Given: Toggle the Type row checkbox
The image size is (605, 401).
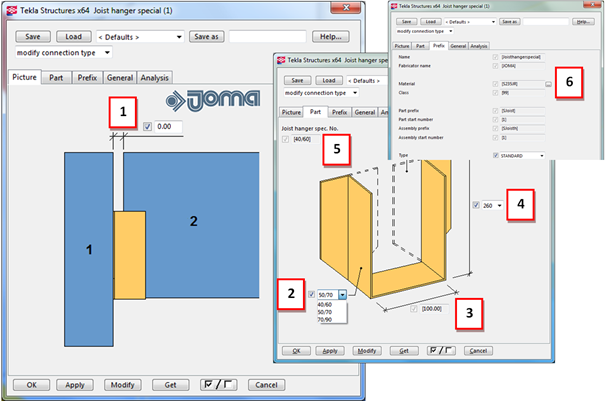Looking at the screenshot, I should (x=496, y=156).
